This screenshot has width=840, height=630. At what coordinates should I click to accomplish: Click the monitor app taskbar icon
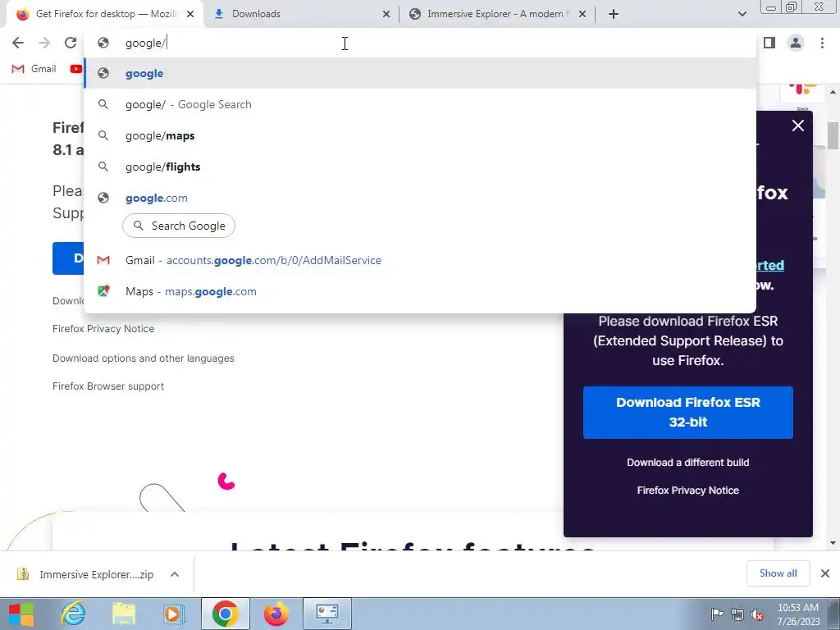coord(327,614)
